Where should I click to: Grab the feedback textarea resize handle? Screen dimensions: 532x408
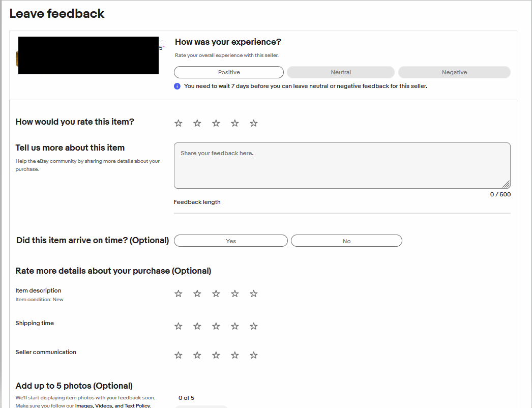[506, 184]
